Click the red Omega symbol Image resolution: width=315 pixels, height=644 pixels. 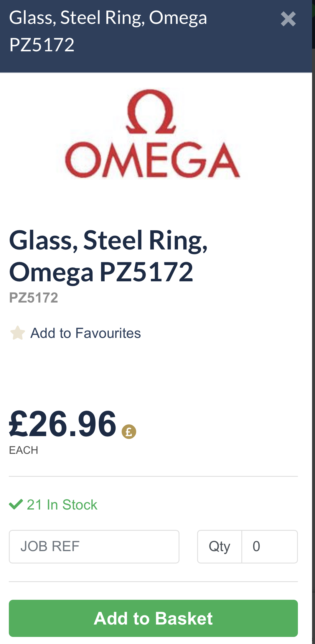pyautogui.click(x=151, y=111)
